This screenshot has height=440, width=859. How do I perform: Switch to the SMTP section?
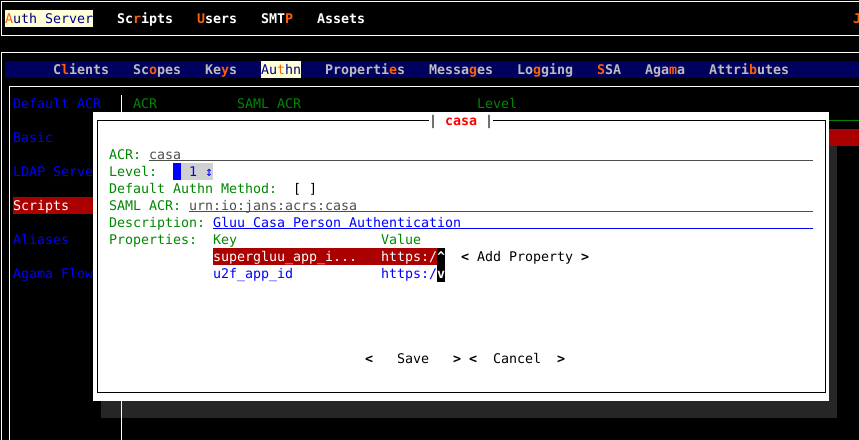coord(276,18)
